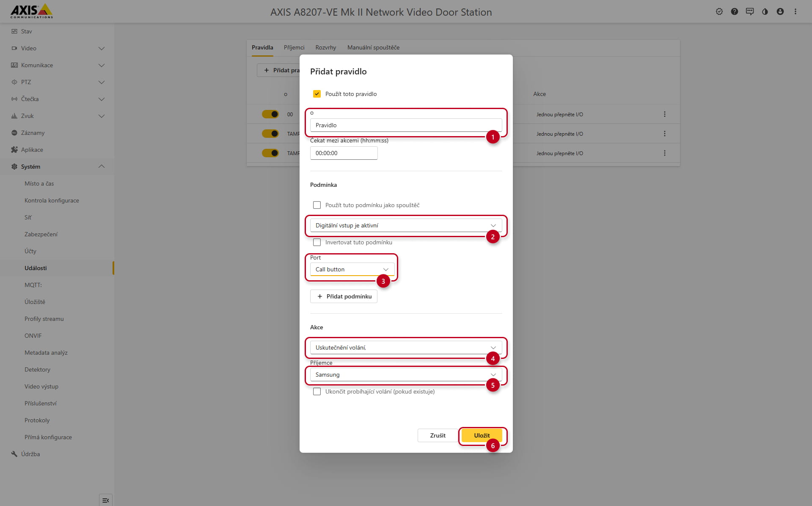Viewport: 812px width, 506px height.
Task: Open the Port dropdown Call button
Action: (x=352, y=269)
